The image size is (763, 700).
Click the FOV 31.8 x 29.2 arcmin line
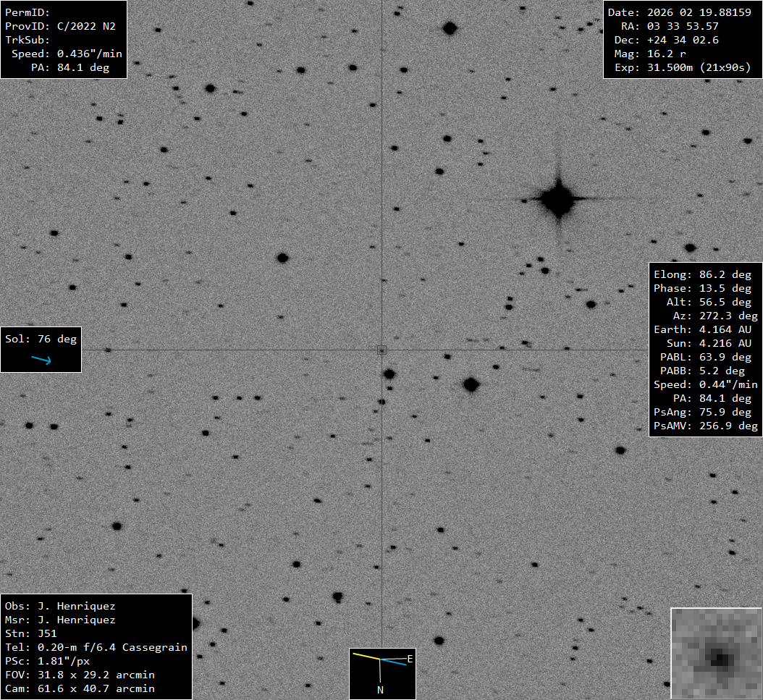click(95, 675)
